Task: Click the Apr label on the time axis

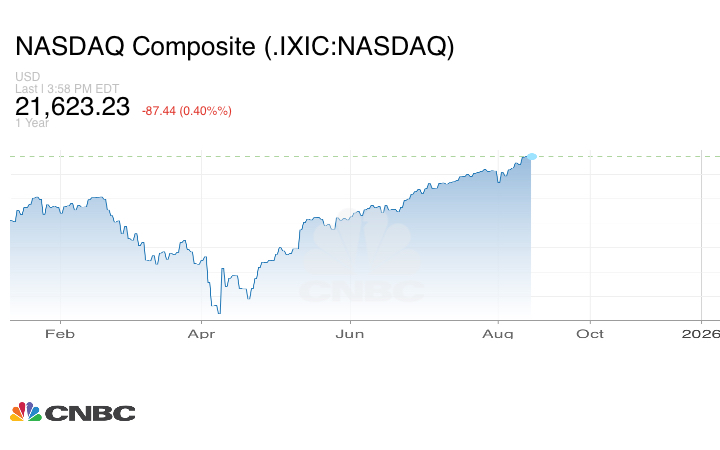Action: pos(202,334)
